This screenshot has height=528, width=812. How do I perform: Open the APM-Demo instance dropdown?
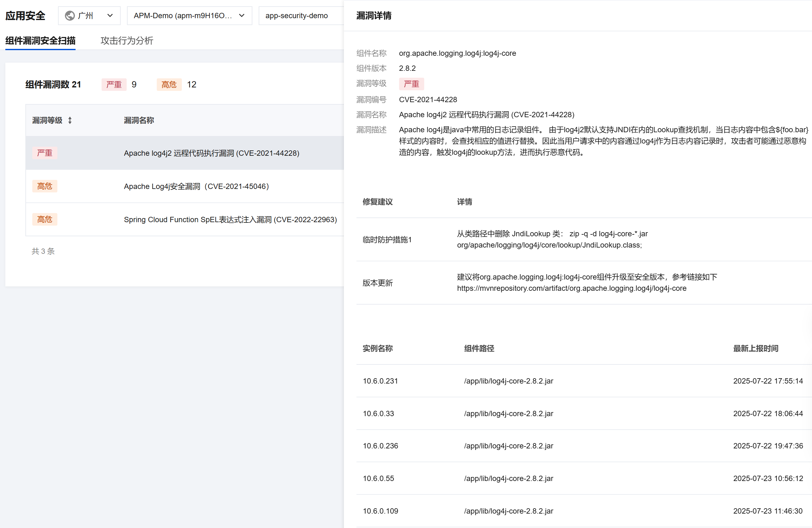[x=189, y=16]
